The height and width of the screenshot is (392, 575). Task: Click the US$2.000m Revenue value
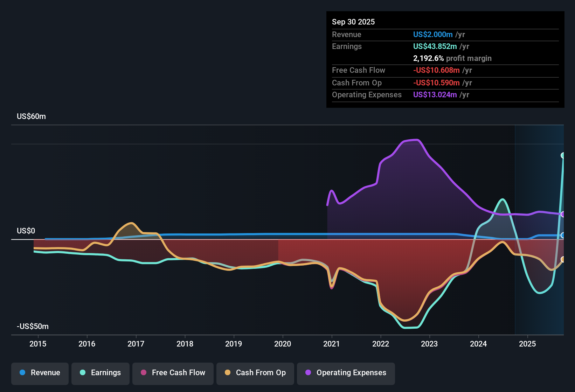[x=432, y=34]
